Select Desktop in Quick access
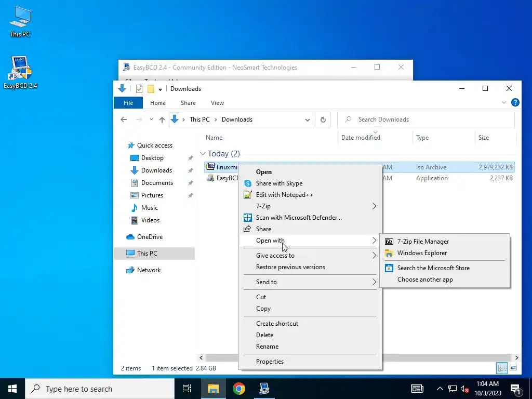The image size is (532, 399). click(152, 158)
